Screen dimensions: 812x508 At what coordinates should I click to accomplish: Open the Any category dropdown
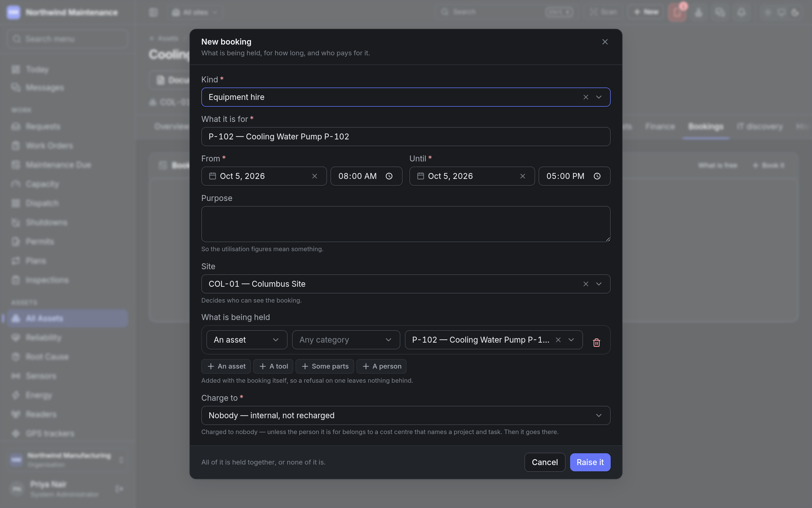click(346, 340)
